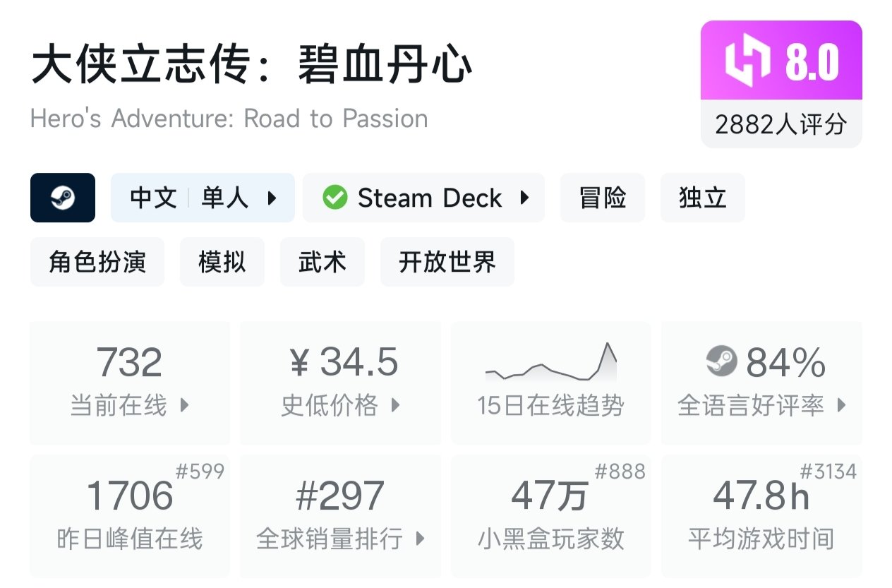Open 当前在线 details arrow
This screenshot has height=588, width=892.
click(x=185, y=406)
